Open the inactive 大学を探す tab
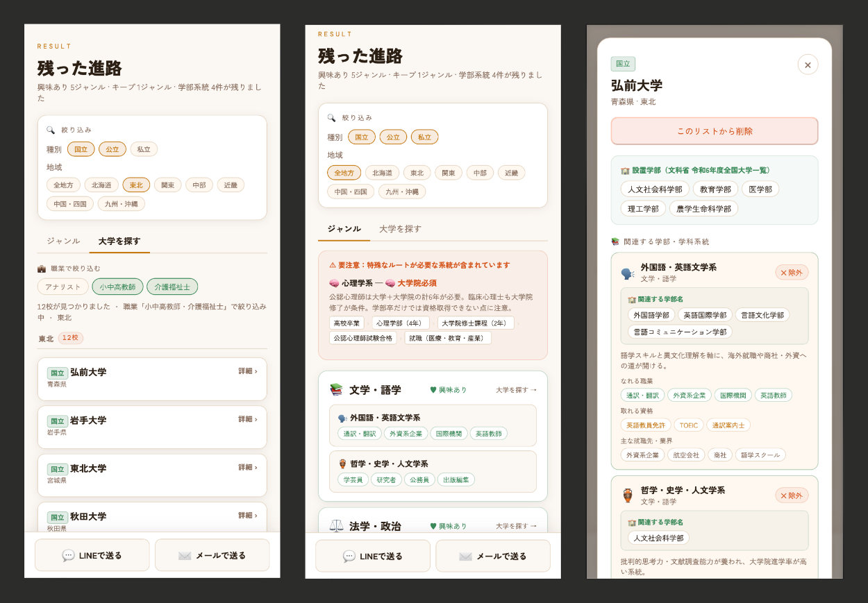The width and height of the screenshot is (868, 603). pos(400,229)
